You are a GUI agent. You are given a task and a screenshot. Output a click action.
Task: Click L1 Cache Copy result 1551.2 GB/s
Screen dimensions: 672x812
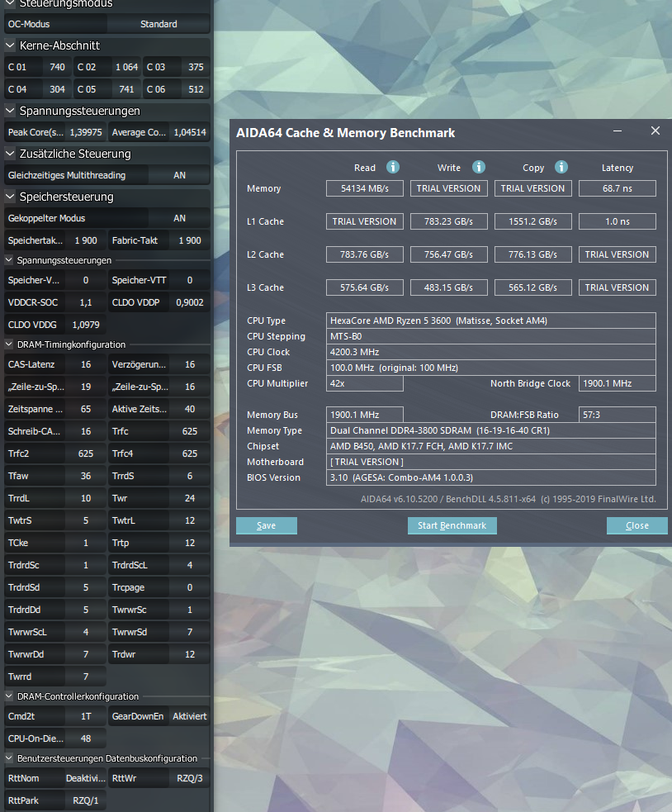coord(532,221)
